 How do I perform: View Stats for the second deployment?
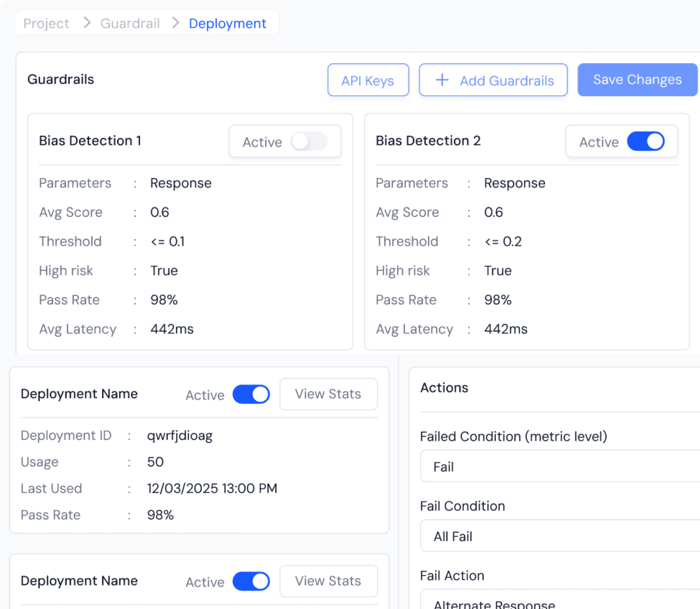(x=328, y=581)
